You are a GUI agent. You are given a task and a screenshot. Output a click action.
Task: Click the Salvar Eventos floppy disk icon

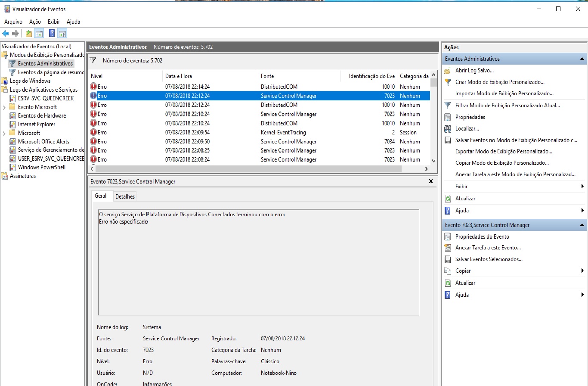pos(448,140)
